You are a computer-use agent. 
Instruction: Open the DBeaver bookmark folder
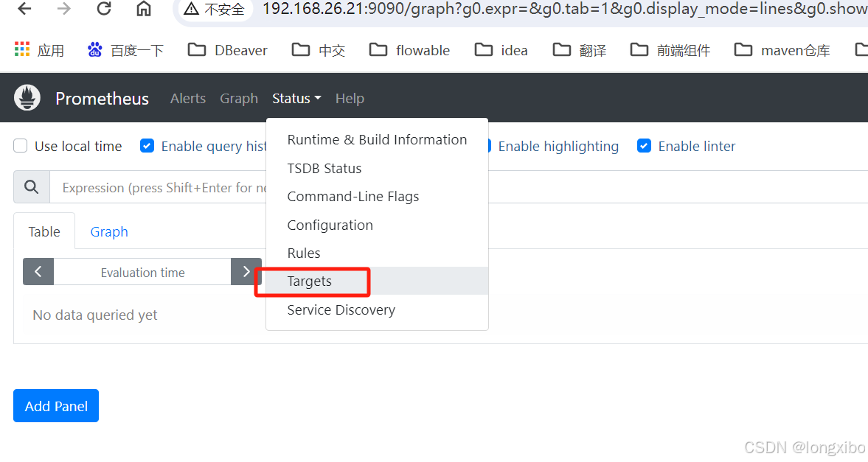tap(228, 50)
